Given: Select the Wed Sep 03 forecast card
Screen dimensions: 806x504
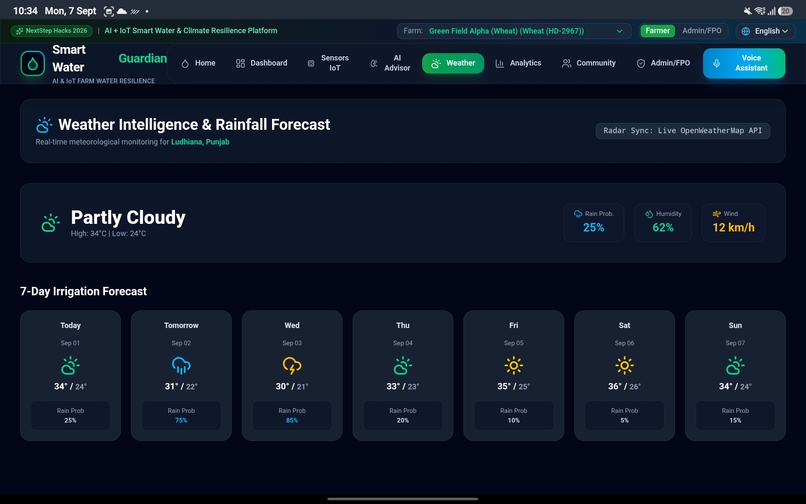Looking at the screenshot, I should tap(292, 375).
